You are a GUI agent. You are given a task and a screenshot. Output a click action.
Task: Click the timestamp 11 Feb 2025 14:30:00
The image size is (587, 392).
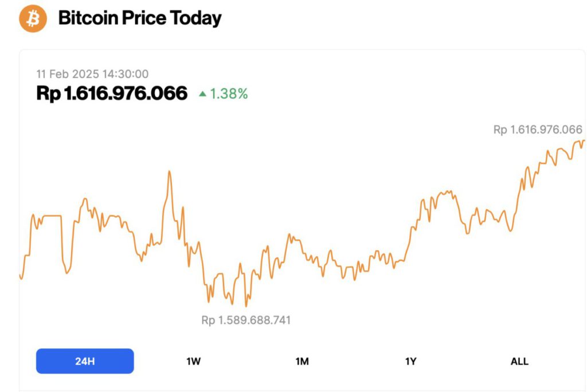[92, 74]
